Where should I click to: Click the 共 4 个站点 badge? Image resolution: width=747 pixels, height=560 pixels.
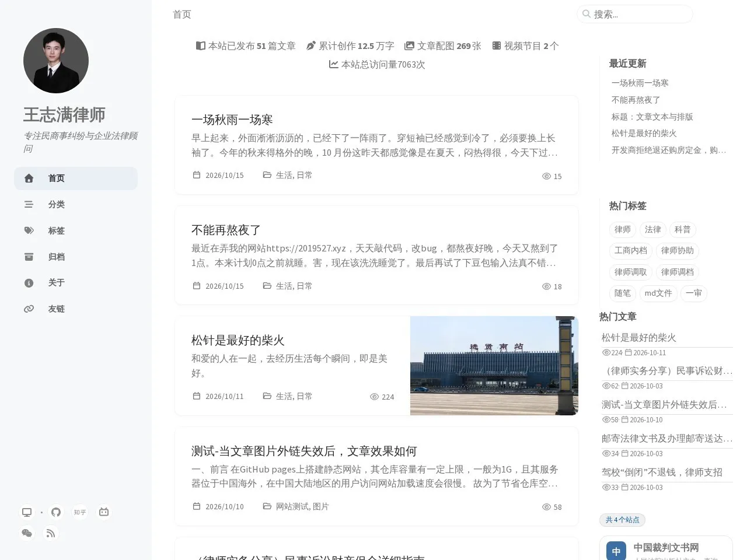pyautogui.click(x=622, y=520)
